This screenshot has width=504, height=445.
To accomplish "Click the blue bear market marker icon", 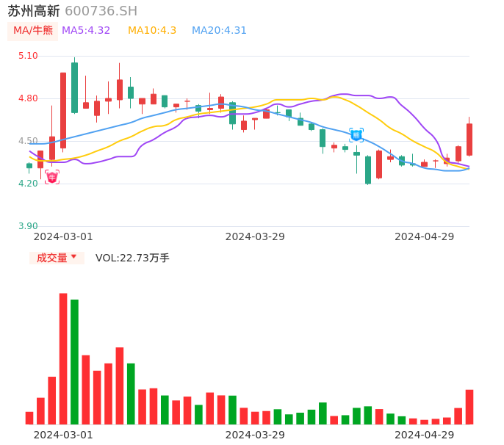I will 356,134.
